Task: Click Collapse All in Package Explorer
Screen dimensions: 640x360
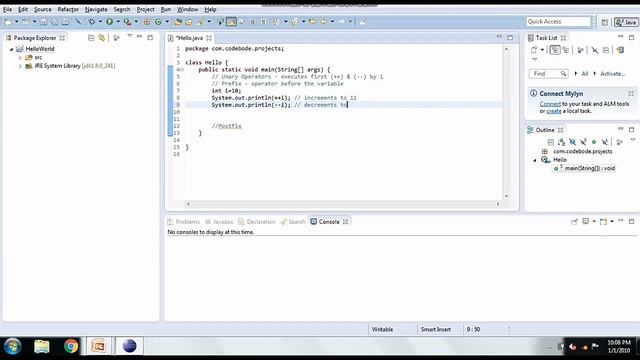Action: pyautogui.click(x=91, y=38)
